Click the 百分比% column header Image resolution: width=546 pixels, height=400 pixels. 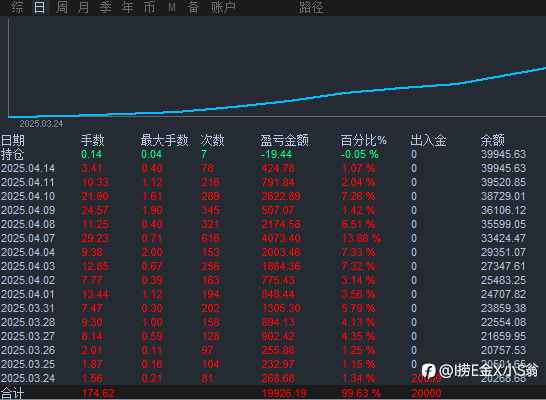364,140
